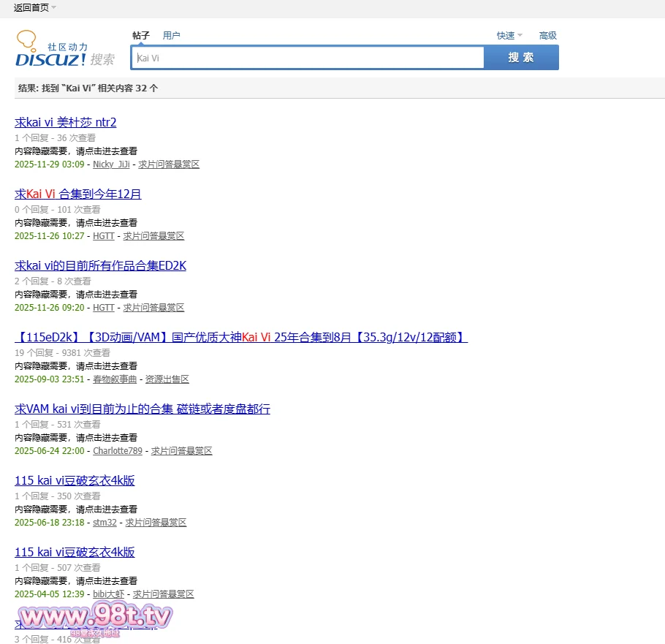Open the result ending with 作品合集ED2K
The image size is (665, 644).
100,265
